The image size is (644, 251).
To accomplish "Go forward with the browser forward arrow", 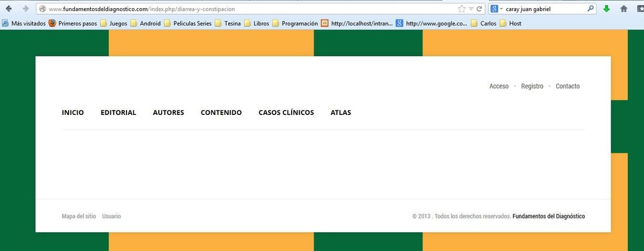I will coord(25,9).
